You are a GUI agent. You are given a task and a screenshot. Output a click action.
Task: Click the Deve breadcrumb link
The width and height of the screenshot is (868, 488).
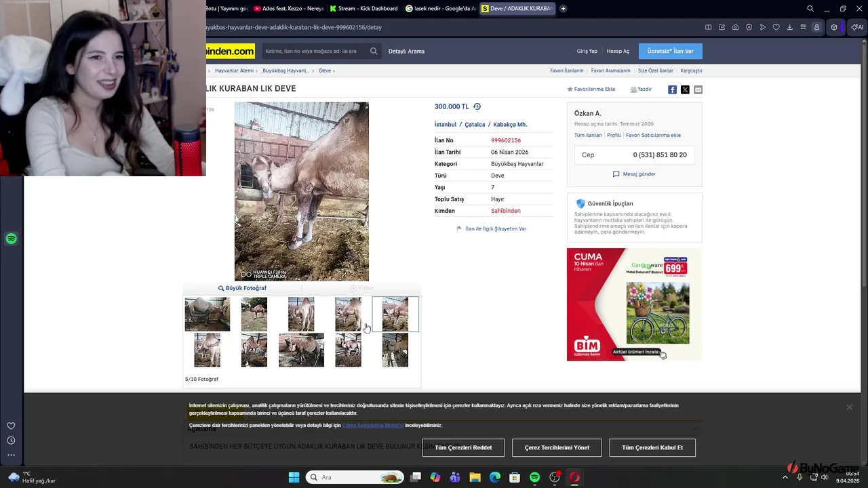point(325,70)
